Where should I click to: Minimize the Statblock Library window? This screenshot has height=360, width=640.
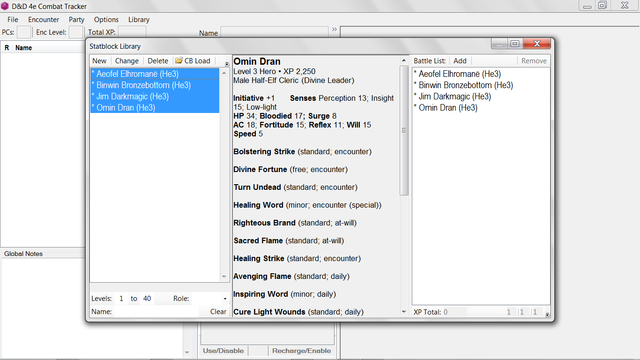(499, 44)
